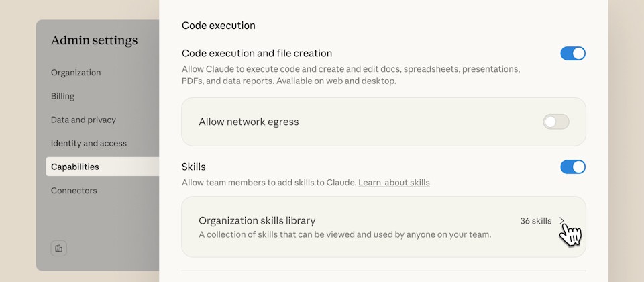Viewport: 644px width, 282px height.
Task: Click the Skills section title
Action: tap(193, 167)
